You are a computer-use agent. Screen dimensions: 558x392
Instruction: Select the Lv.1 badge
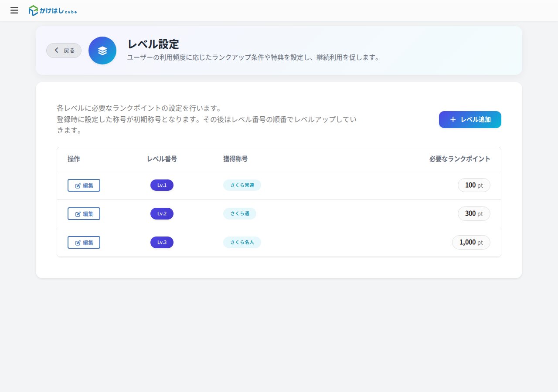(162, 185)
